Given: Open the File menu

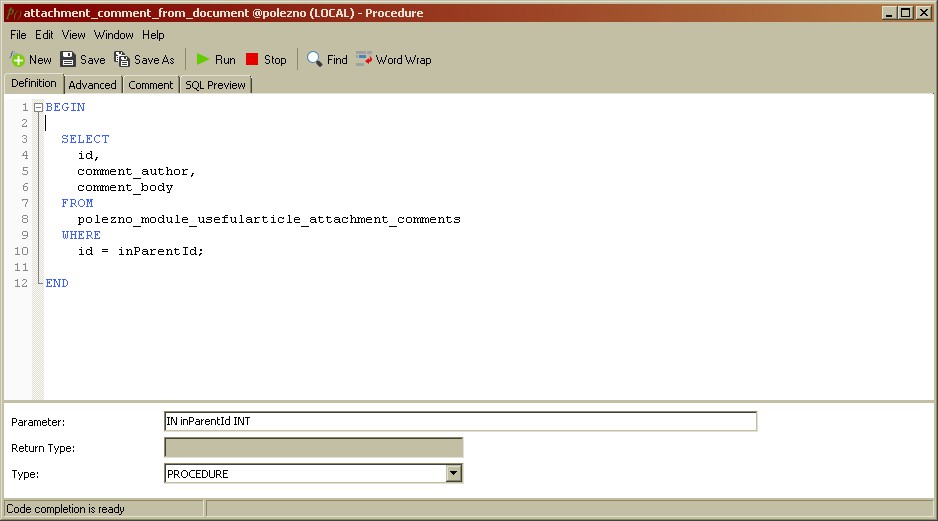Looking at the screenshot, I should 18,35.
